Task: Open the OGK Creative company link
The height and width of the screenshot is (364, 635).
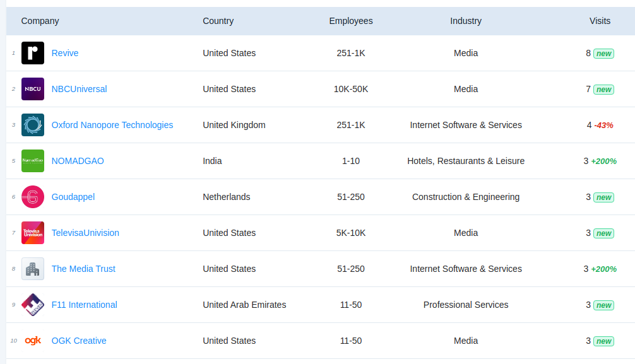Action: 79,341
